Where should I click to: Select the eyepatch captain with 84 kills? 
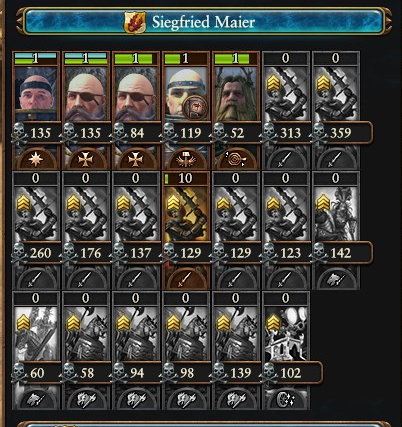click(x=135, y=110)
